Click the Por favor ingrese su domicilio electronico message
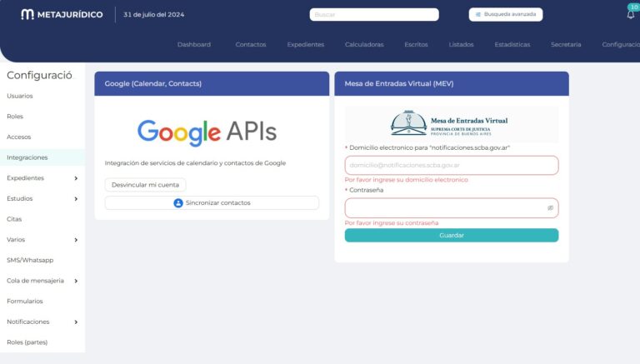The image size is (640, 364). pos(407,180)
